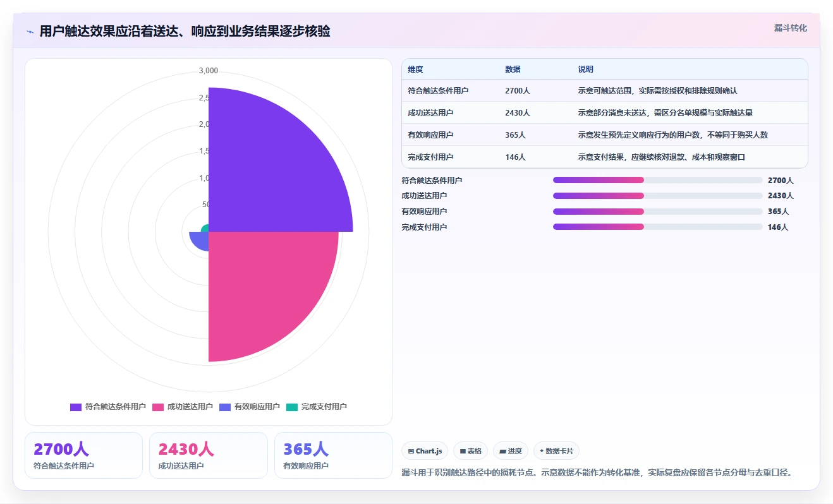
Task: Click the 3,000 axis label on the chart
Action: coord(209,71)
